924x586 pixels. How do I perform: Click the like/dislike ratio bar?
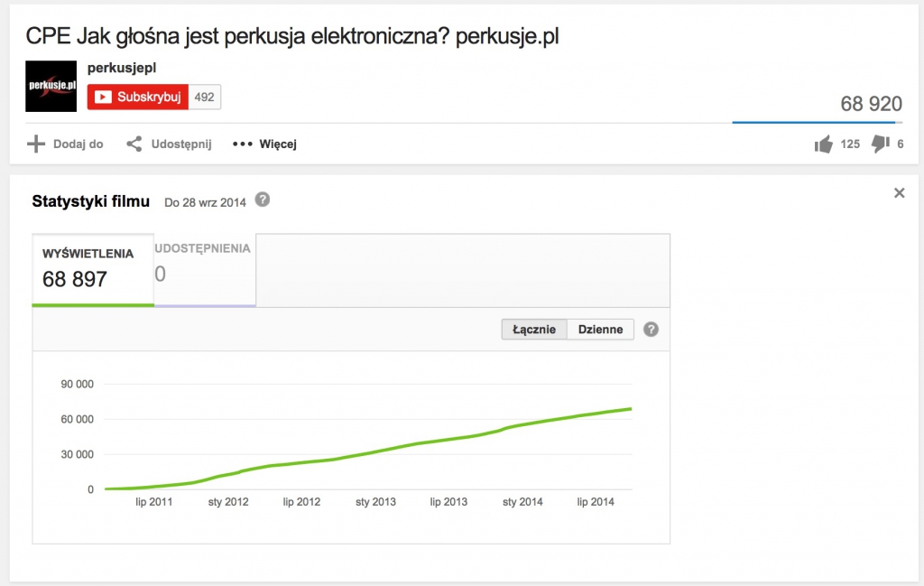click(x=817, y=122)
